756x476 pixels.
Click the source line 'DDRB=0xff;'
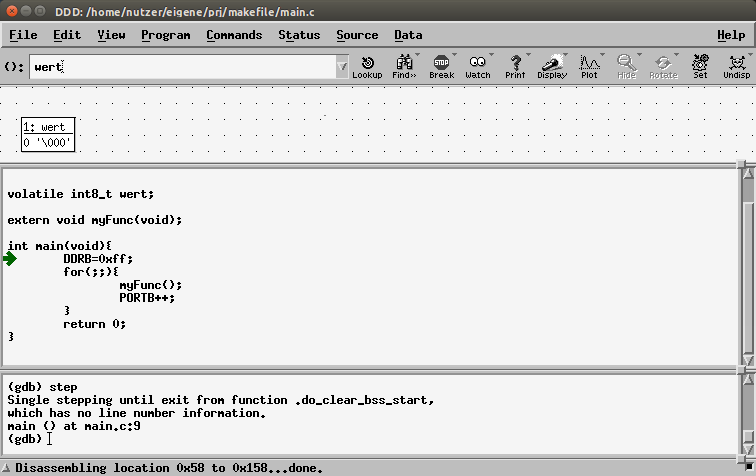(x=98, y=259)
